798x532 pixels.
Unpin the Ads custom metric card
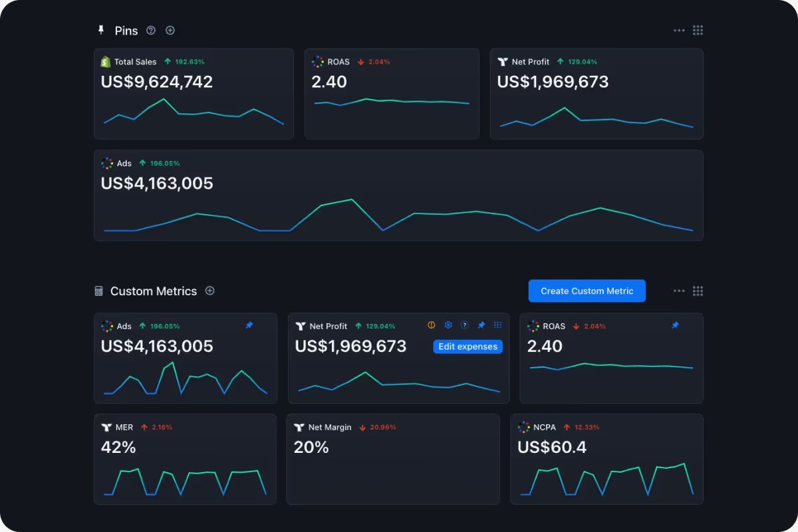tap(249, 325)
